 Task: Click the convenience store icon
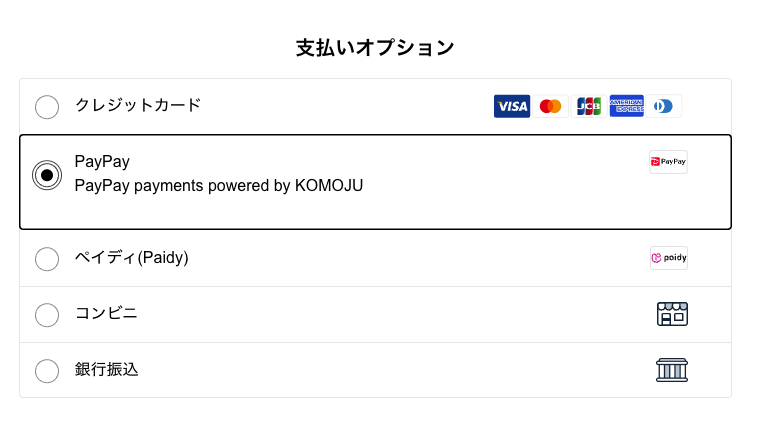pos(672,314)
